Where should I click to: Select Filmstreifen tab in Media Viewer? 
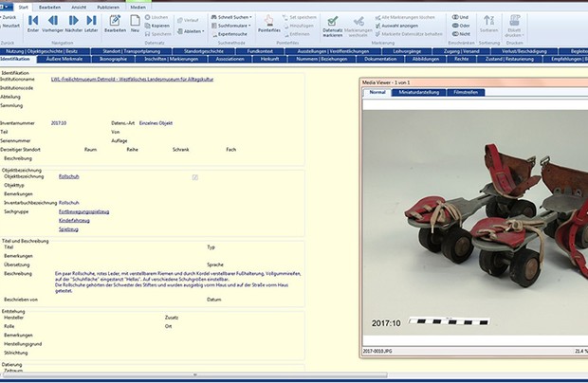pyautogui.click(x=466, y=92)
